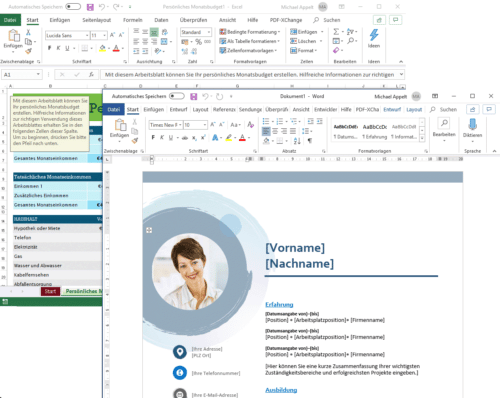The image size is (500, 398).
Task: Toggle underline in Excel ribbon
Action: tap(67, 48)
